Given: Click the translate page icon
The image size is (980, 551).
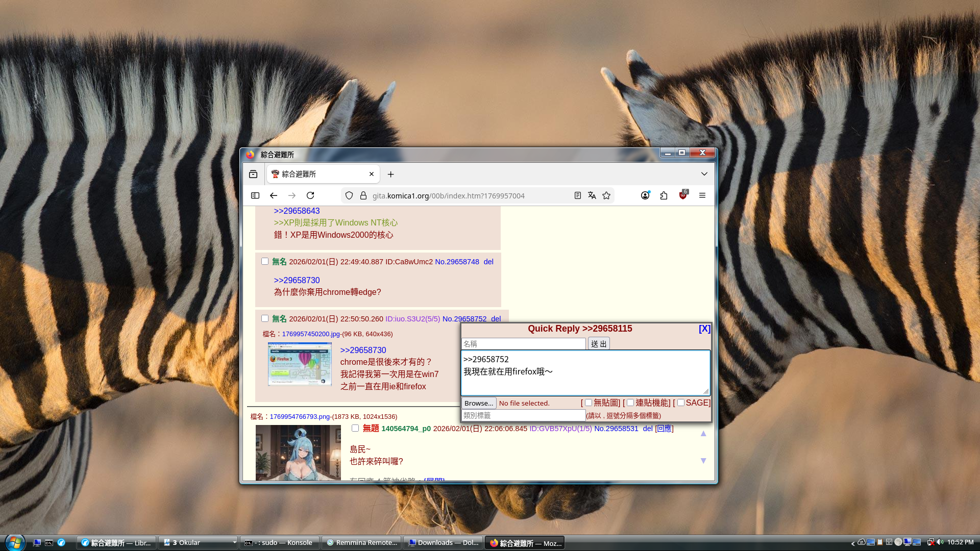Looking at the screenshot, I should [592, 195].
